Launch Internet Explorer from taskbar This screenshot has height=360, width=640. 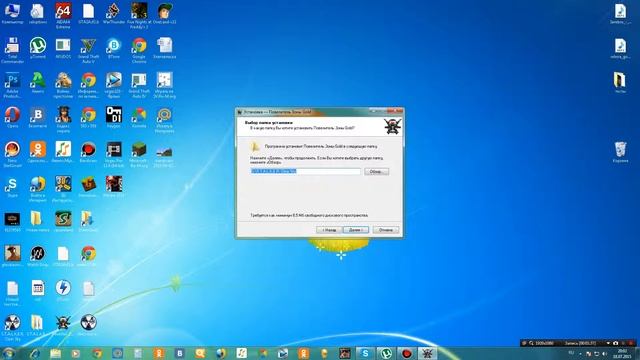[35, 353]
